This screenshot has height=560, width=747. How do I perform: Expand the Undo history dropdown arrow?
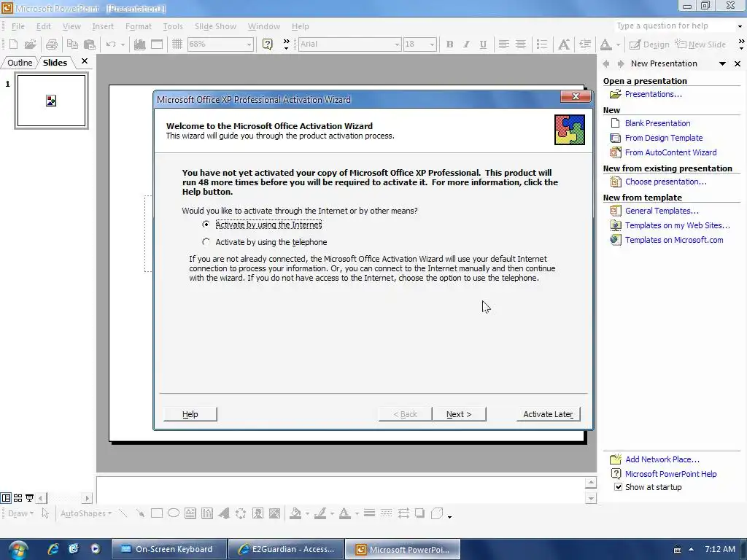point(123,44)
